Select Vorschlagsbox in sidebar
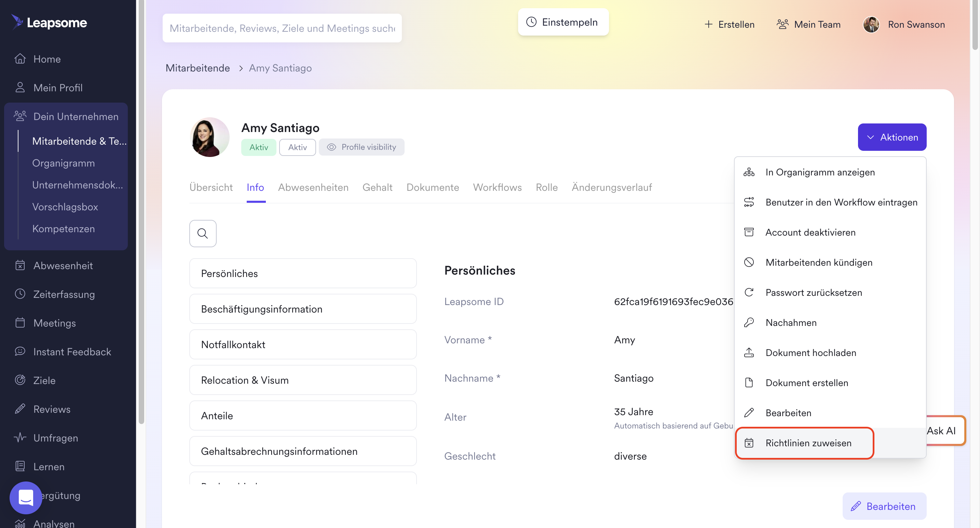 65,207
